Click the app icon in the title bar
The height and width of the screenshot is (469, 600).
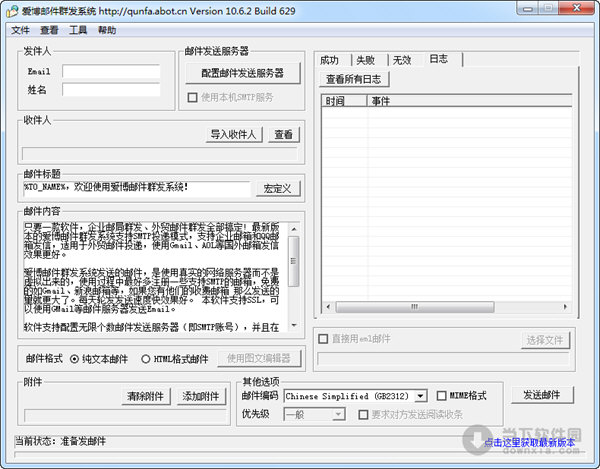point(11,10)
